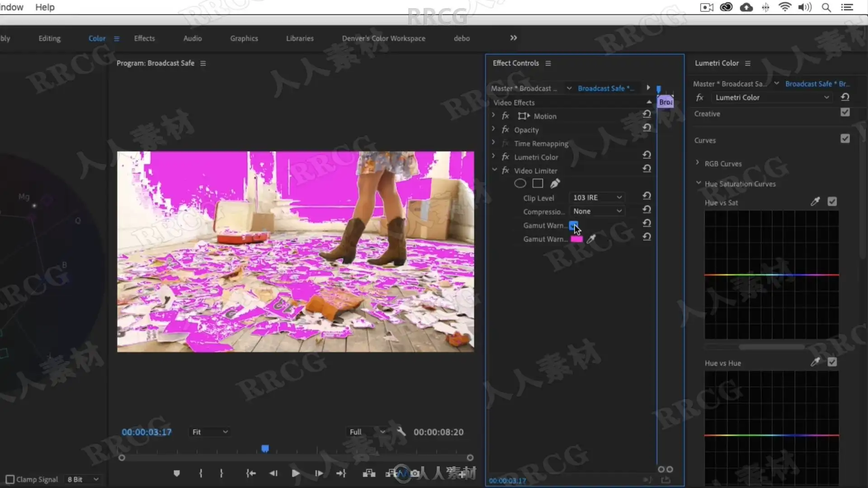The width and height of the screenshot is (868, 488).
Task: Open the Clip Level 103 IRE dropdown
Action: click(x=597, y=197)
